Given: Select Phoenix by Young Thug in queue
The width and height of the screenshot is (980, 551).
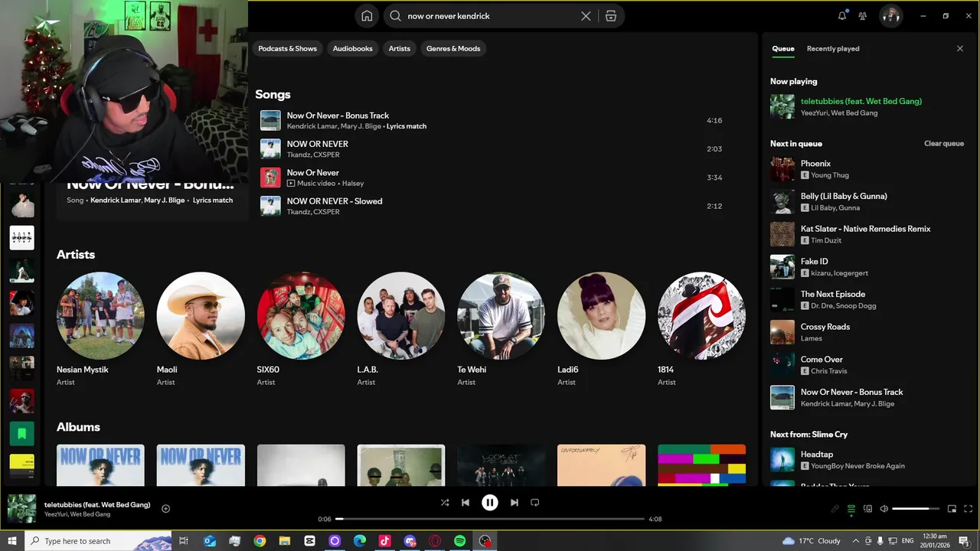Looking at the screenshot, I should [x=867, y=169].
